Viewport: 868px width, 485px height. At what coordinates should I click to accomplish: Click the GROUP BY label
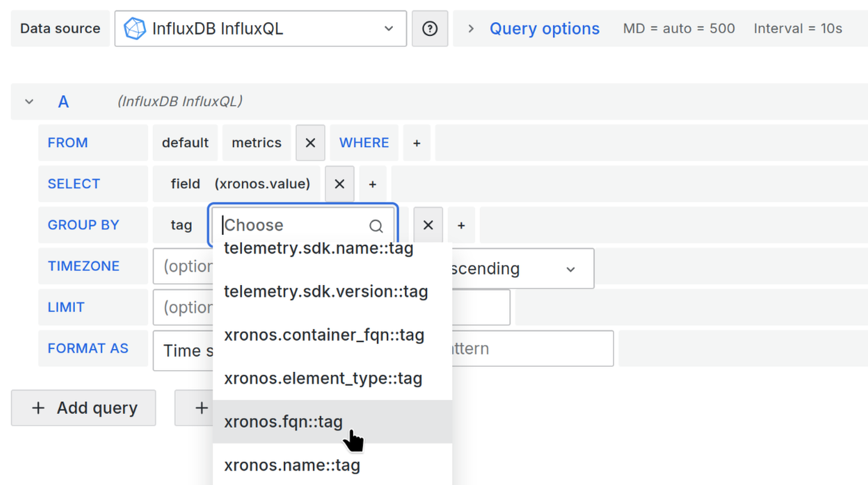pos(83,225)
